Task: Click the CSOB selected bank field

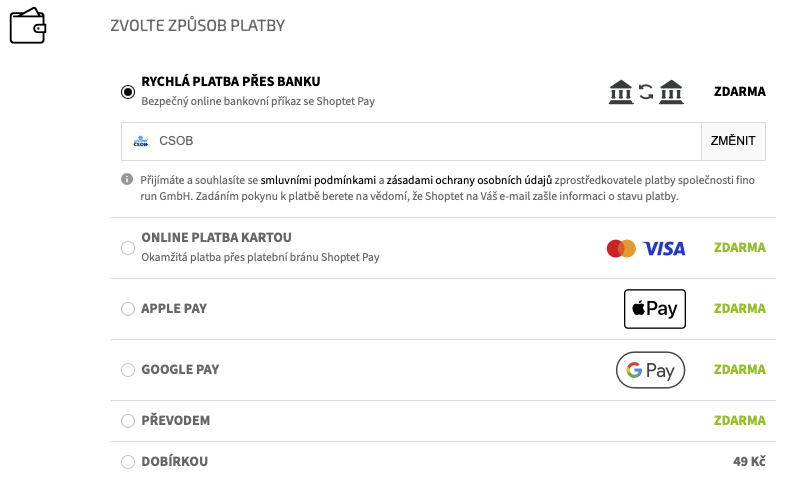Action: (x=411, y=141)
